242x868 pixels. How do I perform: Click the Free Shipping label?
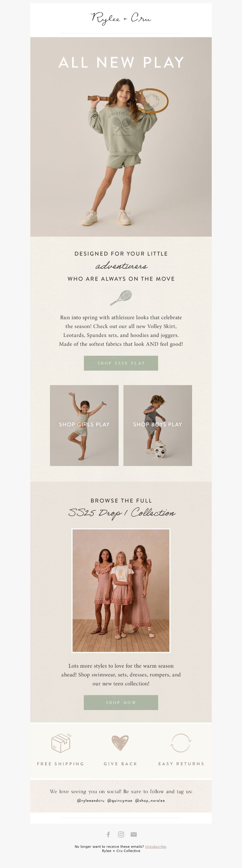(x=60, y=764)
